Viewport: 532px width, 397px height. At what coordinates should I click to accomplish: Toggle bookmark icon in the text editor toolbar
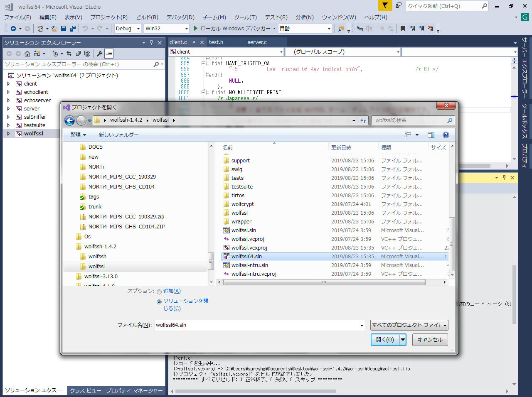tap(403, 29)
